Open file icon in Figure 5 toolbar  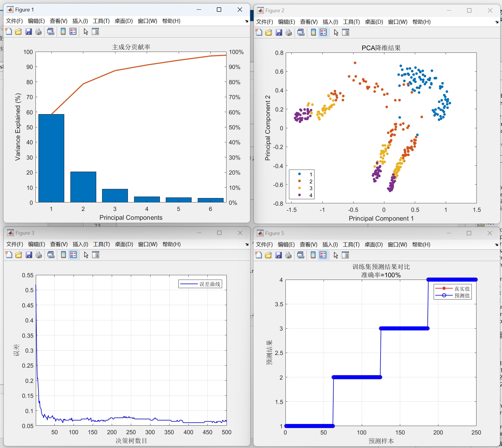268,255
